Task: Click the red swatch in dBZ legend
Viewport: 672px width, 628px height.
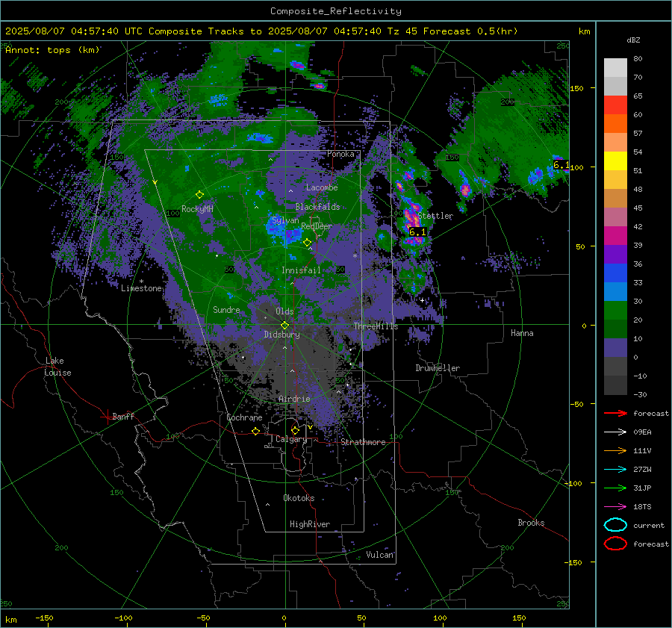Action: [615, 105]
